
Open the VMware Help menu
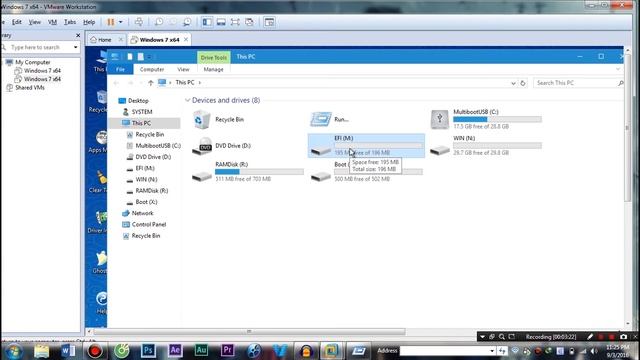pyautogui.click(x=89, y=22)
